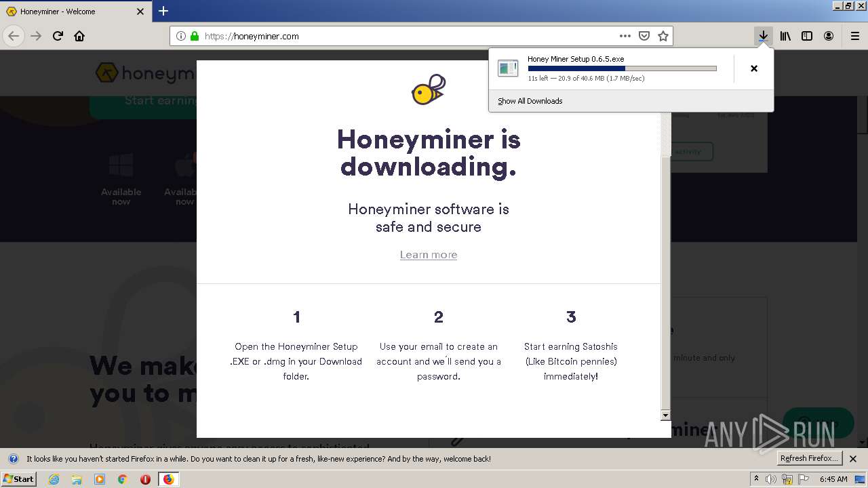
Task: Toggle the downloads toolbar arrow
Action: pos(764,36)
